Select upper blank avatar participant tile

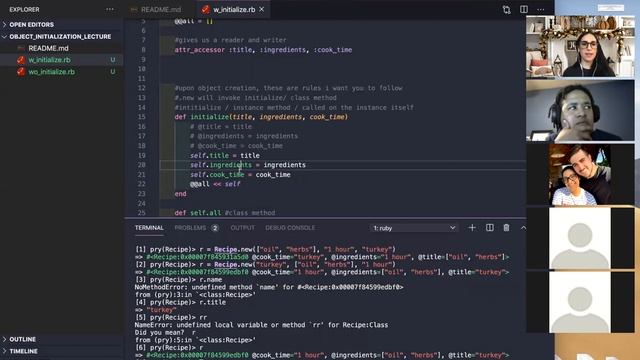tap(580, 238)
